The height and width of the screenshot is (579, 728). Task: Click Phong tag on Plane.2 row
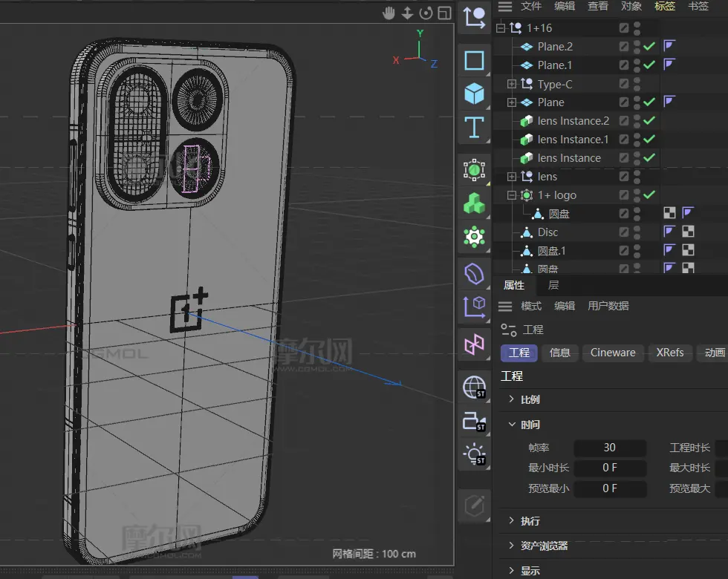(669, 46)
